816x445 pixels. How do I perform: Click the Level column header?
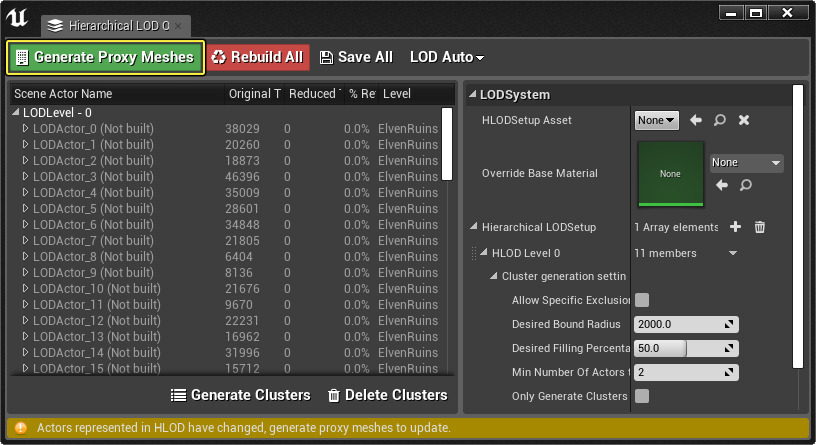(x=416, y=94)
